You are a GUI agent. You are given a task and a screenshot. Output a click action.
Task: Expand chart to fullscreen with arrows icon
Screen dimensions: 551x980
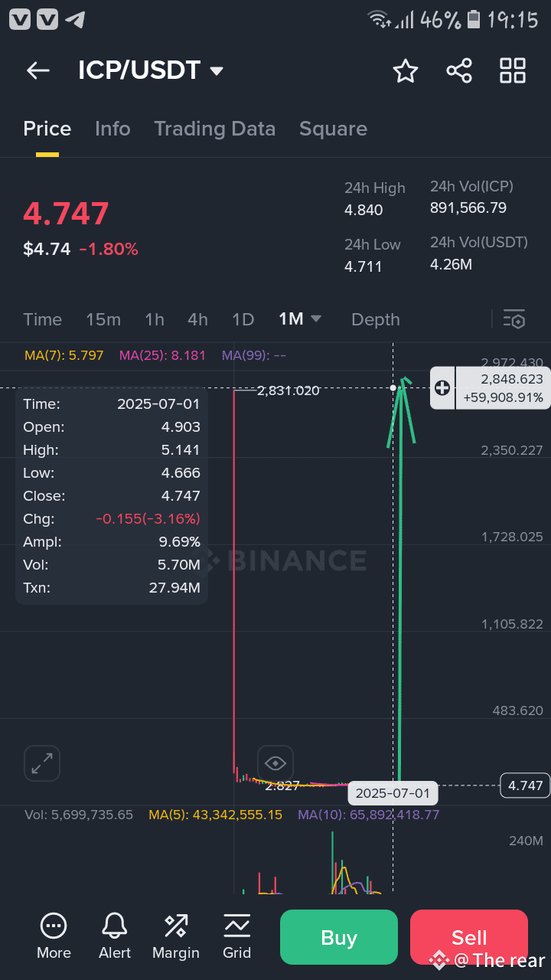(x=42, y=763)
